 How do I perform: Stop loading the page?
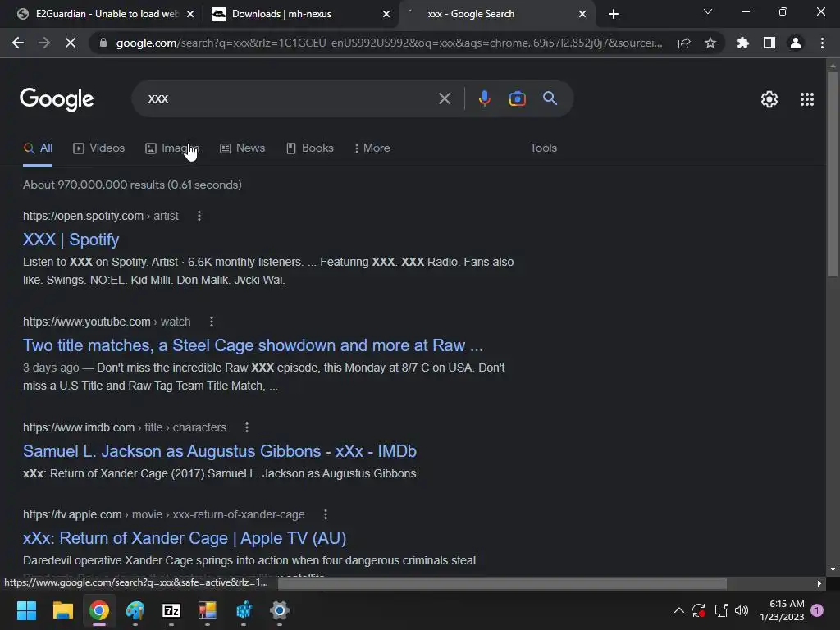[x=71, y=43]
